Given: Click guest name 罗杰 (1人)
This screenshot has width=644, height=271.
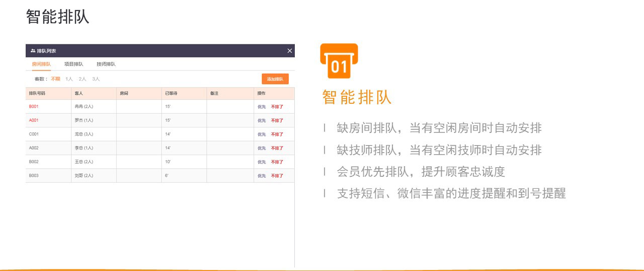Looking at the screenshot, I should click(x=84, y=120).
